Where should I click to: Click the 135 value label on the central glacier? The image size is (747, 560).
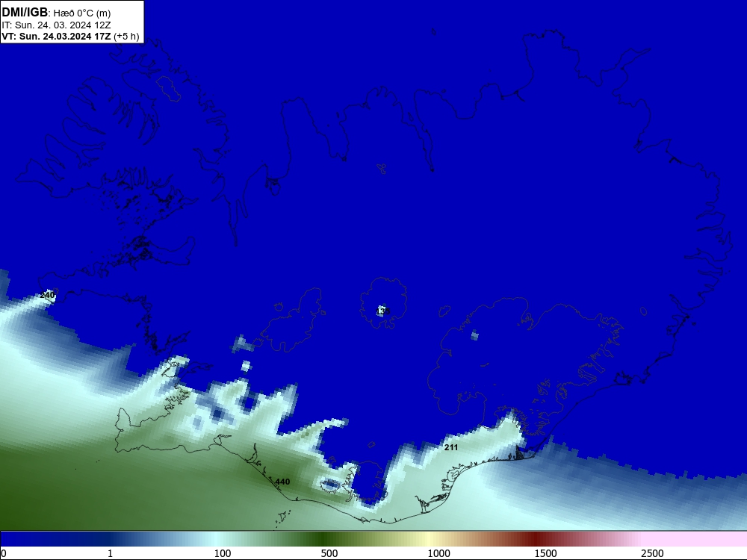pos(383,311)
